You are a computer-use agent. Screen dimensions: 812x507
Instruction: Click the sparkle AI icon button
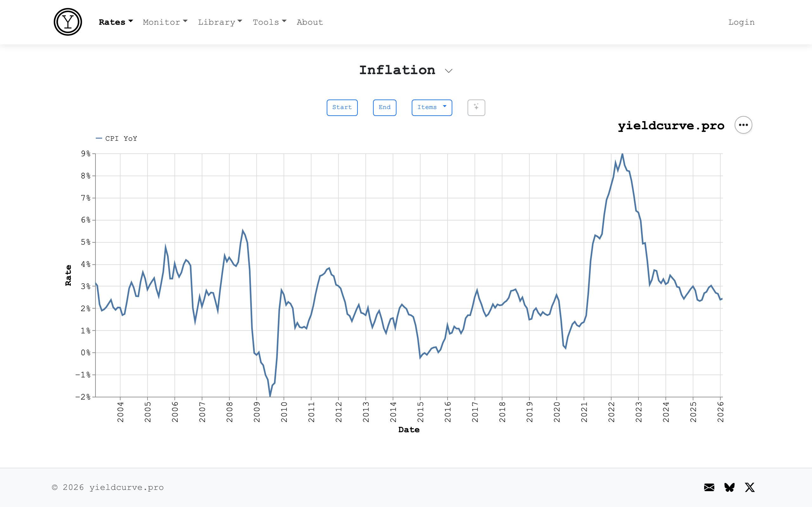pyautogui.click(x=476, y=108)
